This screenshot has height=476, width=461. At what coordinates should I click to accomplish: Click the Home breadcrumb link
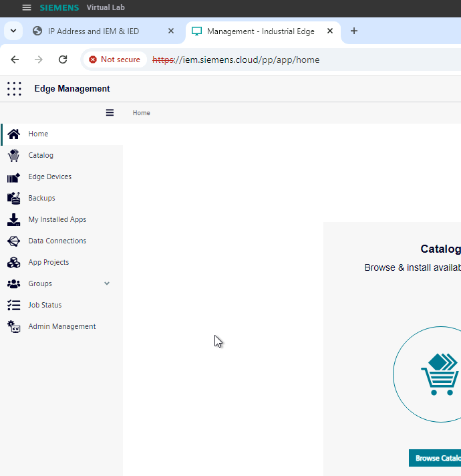[x=141, y=113]
